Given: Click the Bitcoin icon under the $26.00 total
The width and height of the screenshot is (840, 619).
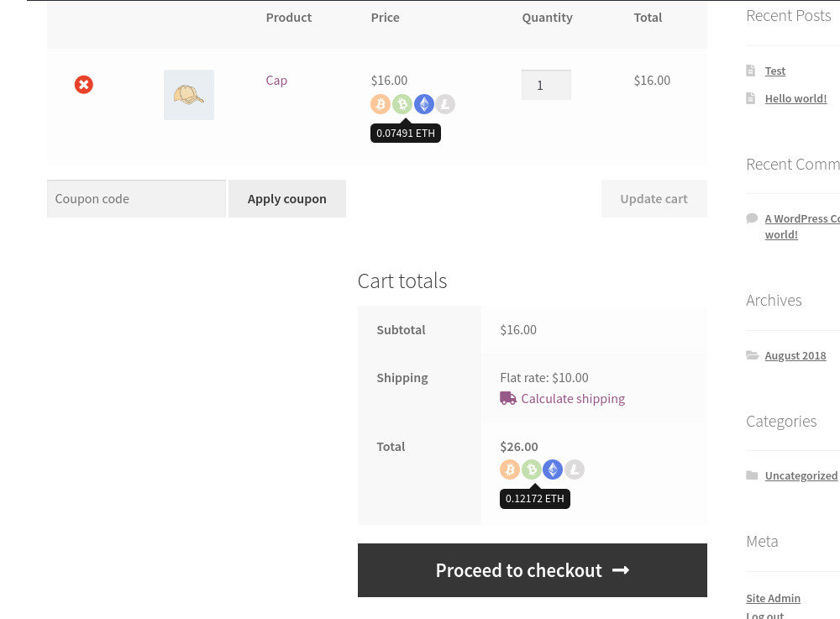Looking at the screenshot, I should coord(510,469).
